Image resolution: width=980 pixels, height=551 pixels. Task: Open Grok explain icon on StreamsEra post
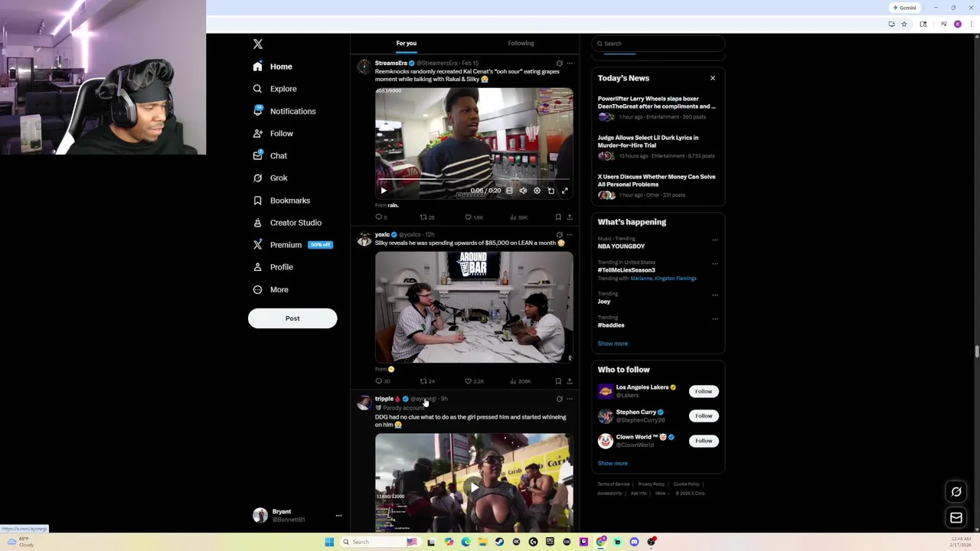[x=559, y=64]
